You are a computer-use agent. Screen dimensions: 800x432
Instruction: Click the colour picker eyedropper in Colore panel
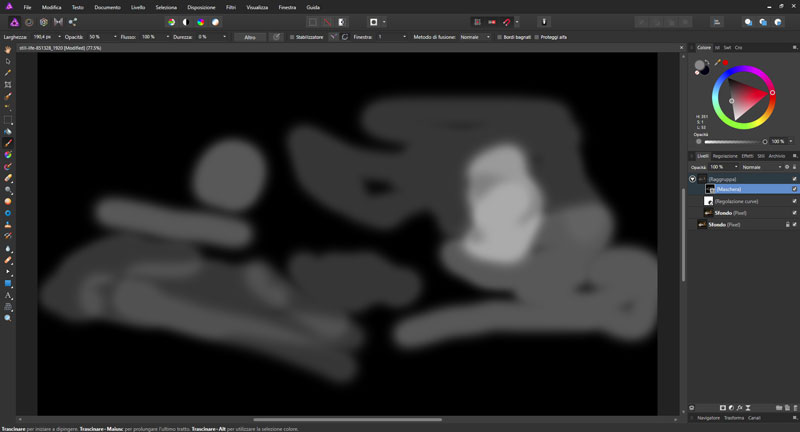pyautogui.click(x=717, y=62)
